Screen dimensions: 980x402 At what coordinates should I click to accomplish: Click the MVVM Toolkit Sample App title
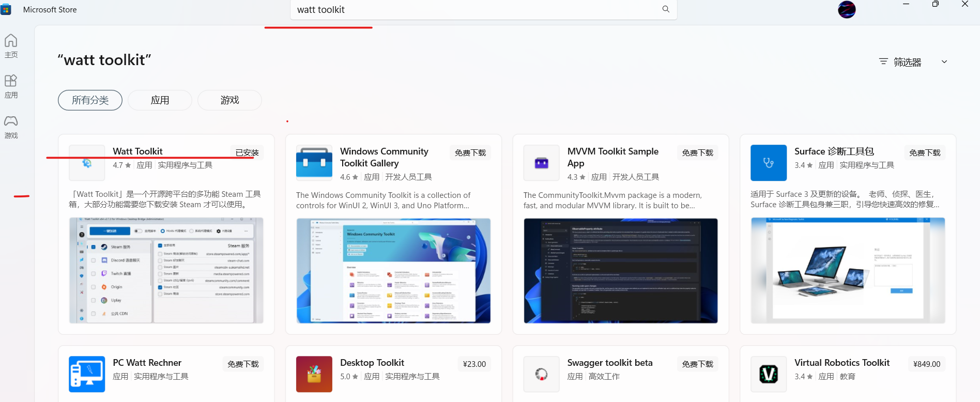(613, 157)
